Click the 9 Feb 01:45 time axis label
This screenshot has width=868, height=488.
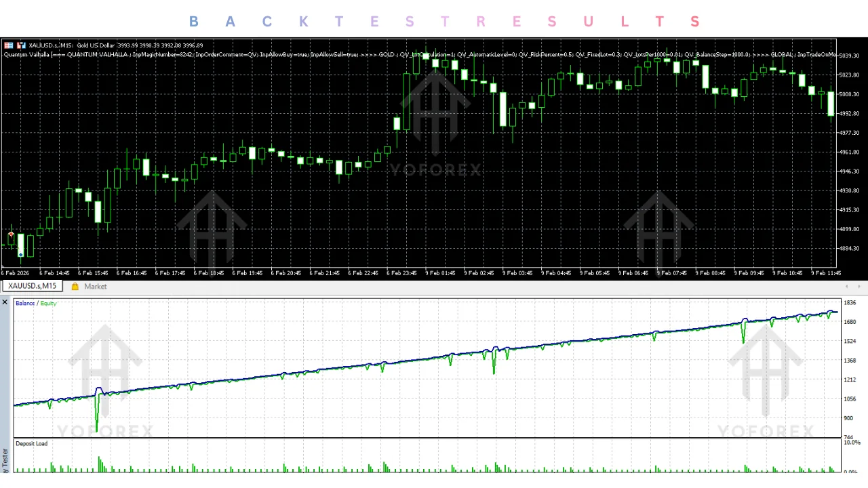(440, 273)
